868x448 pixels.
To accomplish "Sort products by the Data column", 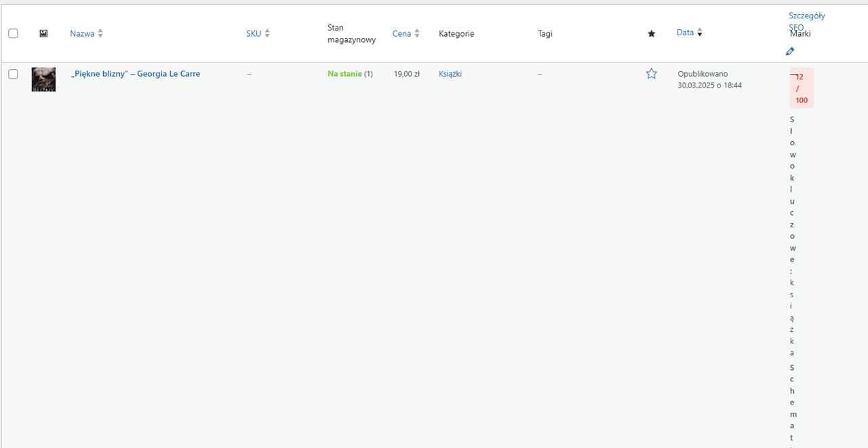I will (x=685, y=33).
